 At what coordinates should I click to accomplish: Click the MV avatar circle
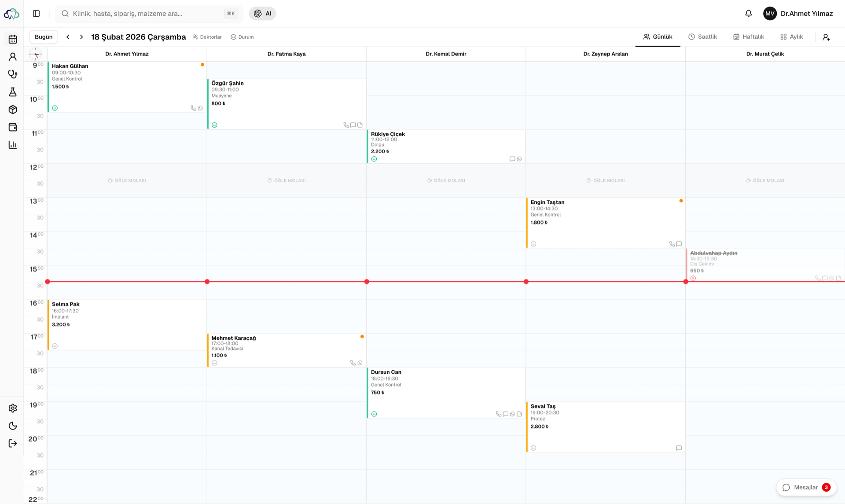point(770,14)
